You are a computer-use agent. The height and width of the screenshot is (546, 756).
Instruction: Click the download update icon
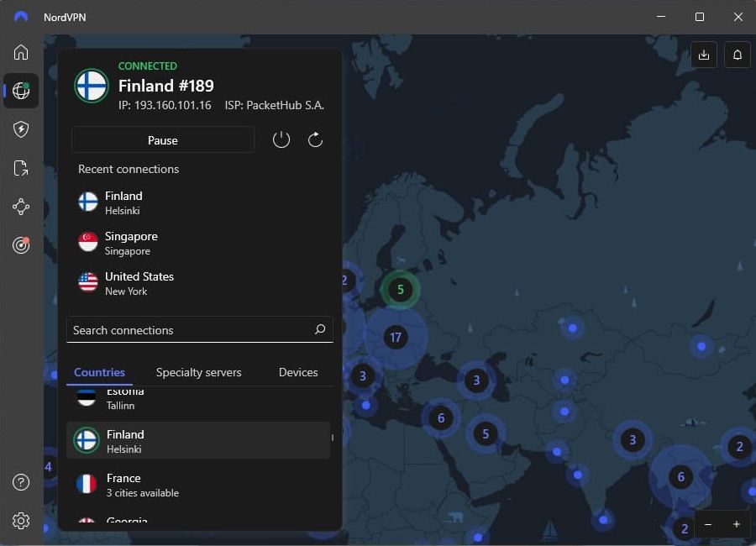tap(704, 55)
